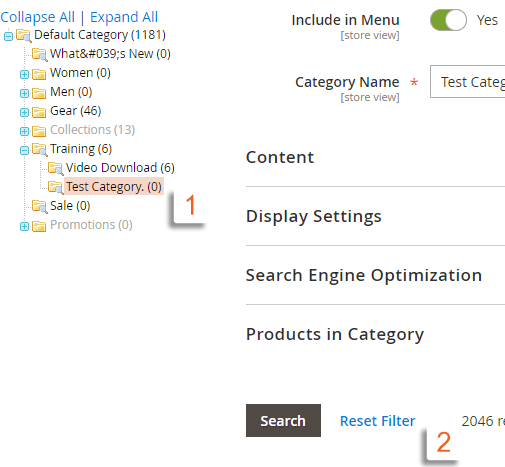Click the Gear folder icon
This screenshot has height=467, width=505.
click(x=39, y=112)
